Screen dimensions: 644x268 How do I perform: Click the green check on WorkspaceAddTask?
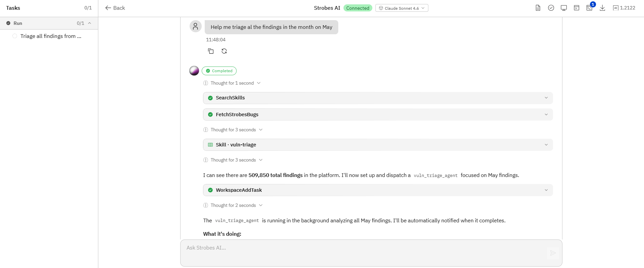coord(210,190)
